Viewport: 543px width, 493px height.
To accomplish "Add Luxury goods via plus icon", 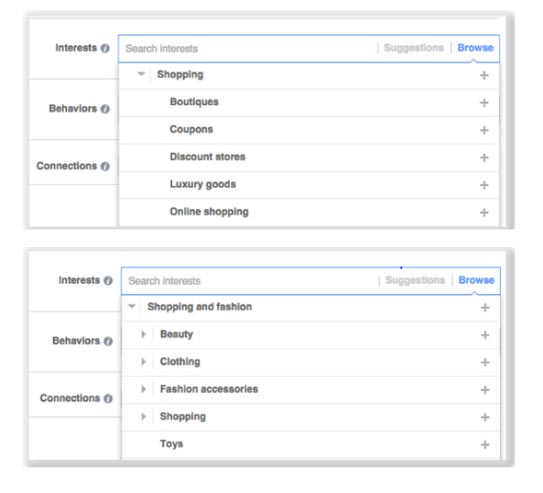I will coord(484,185).
